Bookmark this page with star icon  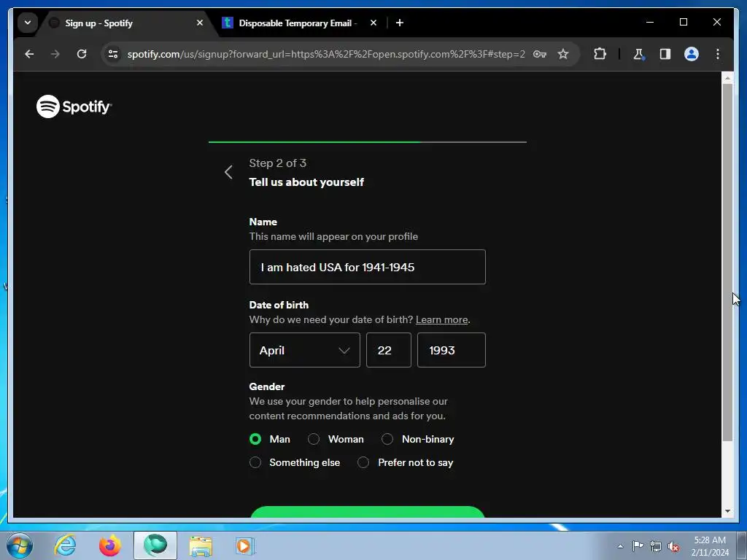point(563,54)
